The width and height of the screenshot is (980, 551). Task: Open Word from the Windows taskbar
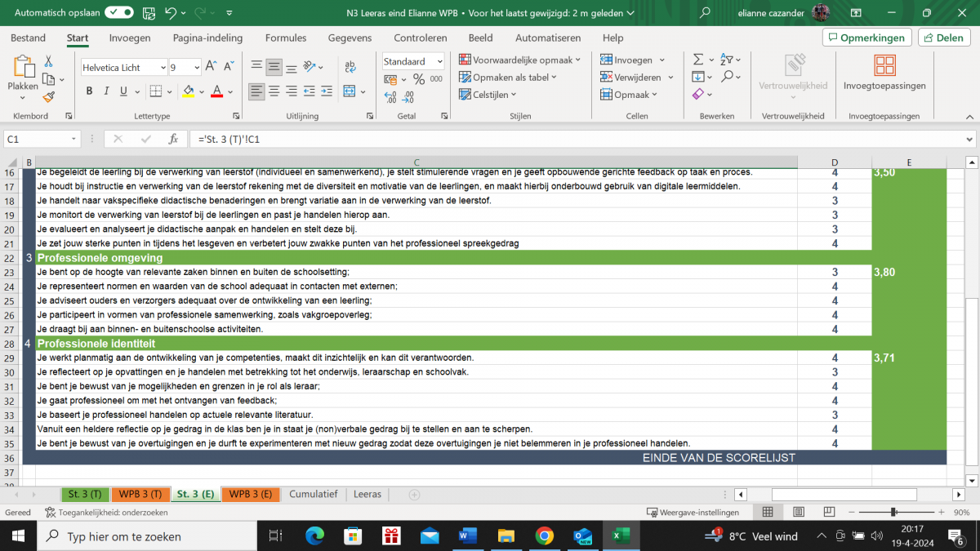pyautogui.click(x=468, y=536)
